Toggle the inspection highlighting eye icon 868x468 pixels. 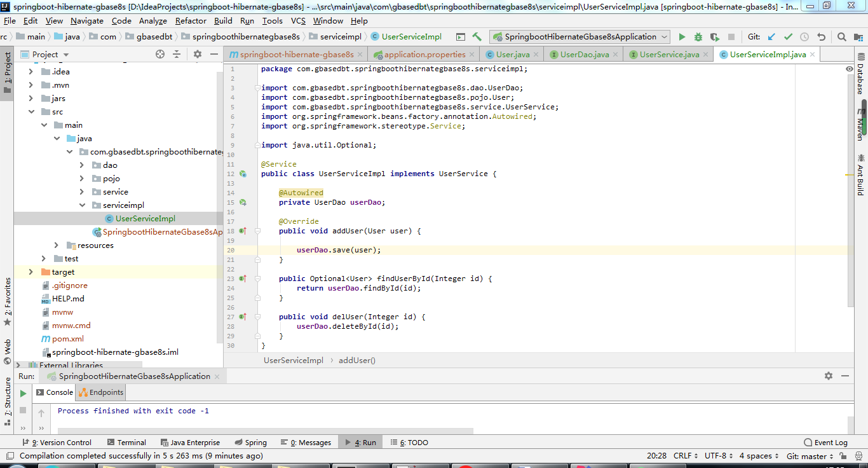850,69
